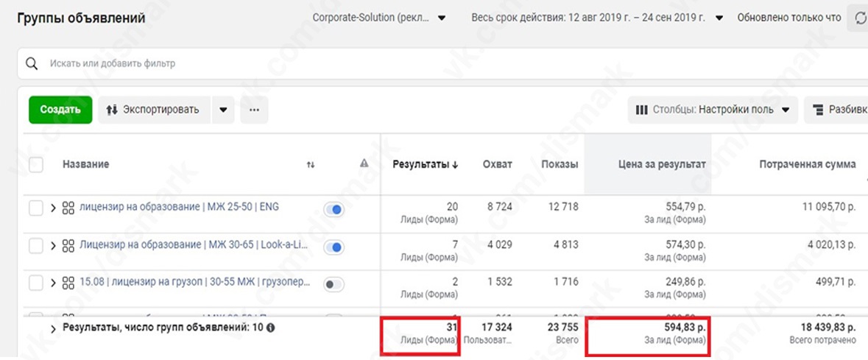Click the search magnifier icon

(32, 64)
